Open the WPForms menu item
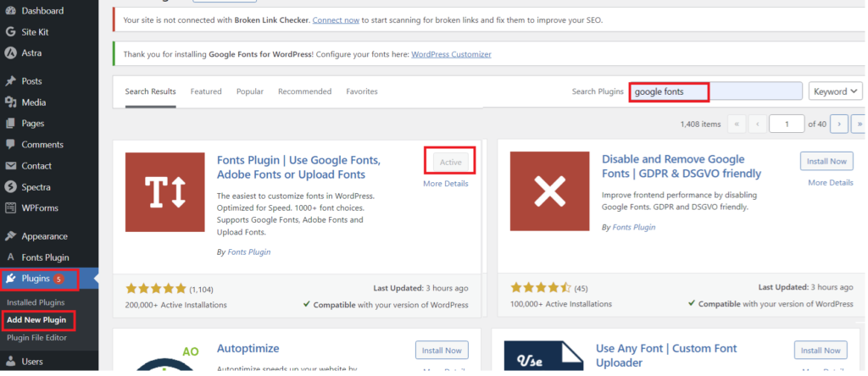Image resolution: width=868 pixels, height=376 pixels. pos(40,208)
